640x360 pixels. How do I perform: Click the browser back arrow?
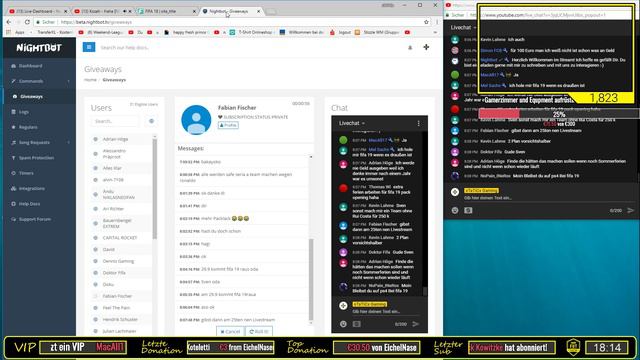click(9, 22)
